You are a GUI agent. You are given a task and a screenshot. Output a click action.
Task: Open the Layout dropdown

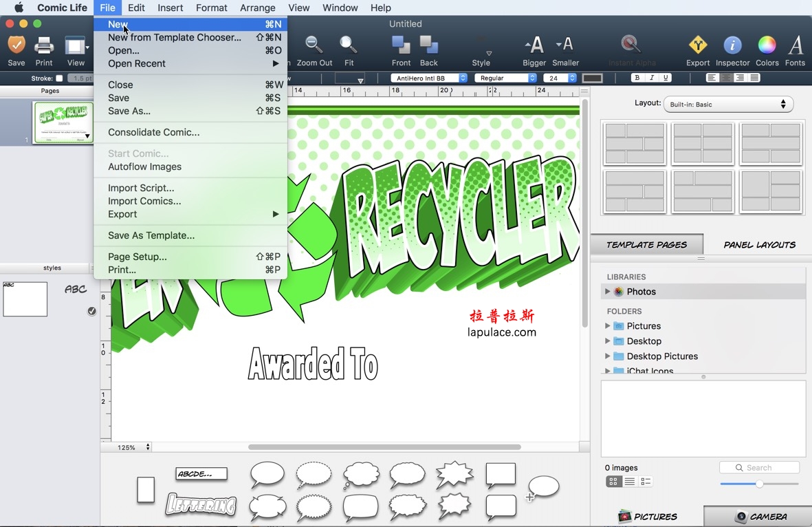728,104
